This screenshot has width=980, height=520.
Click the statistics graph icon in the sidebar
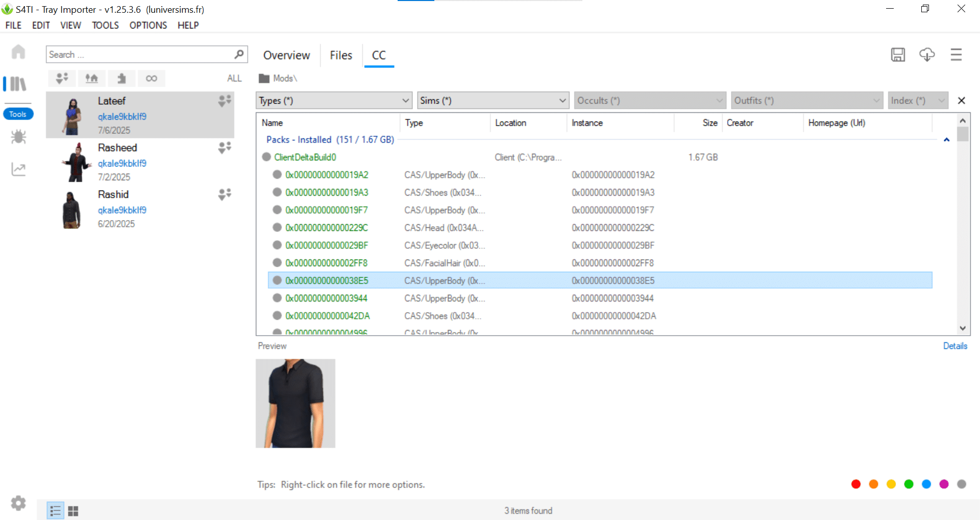click(x=18, y=169)
